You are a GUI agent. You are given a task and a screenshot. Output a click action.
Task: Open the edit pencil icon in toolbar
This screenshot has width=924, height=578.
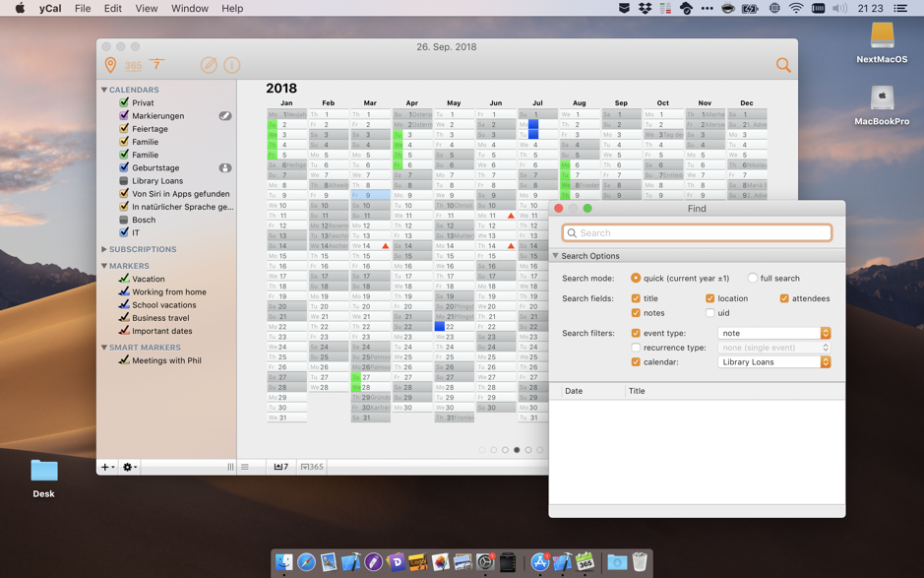tap(209, 65)
